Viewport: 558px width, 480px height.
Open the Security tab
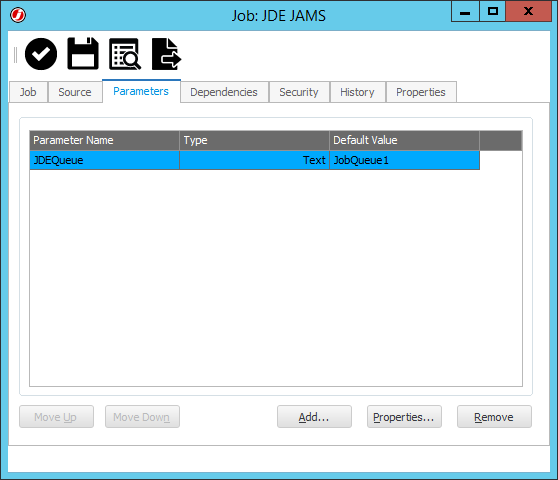coord(299,92)
